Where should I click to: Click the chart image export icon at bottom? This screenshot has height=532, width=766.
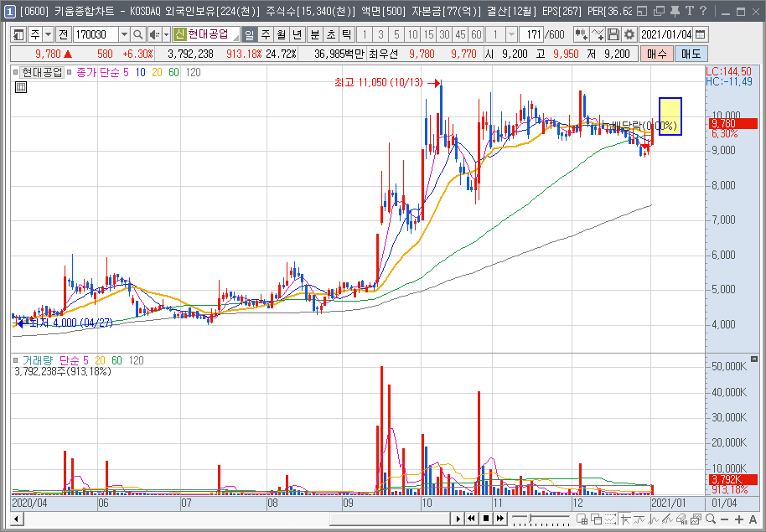[696, 519]
